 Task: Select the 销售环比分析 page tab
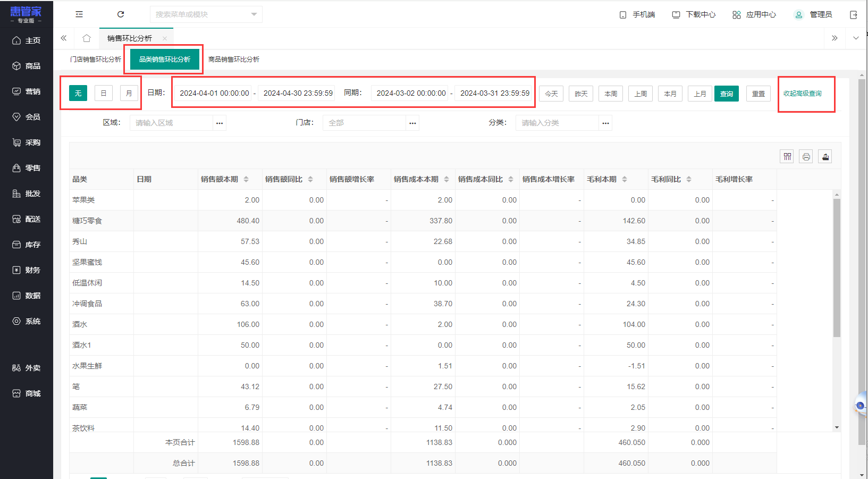130,38
